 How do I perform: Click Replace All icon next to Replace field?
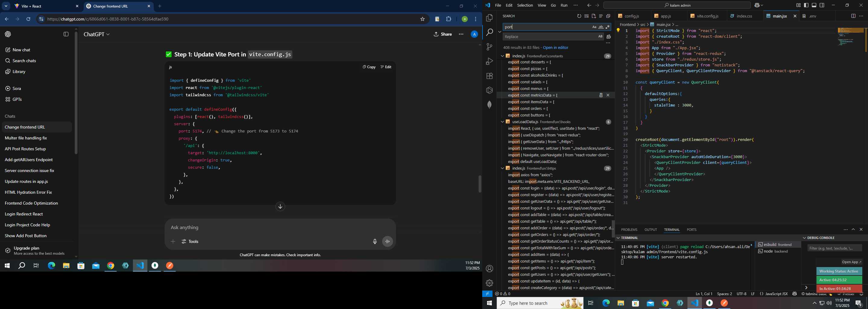click(x=609, y=37)
